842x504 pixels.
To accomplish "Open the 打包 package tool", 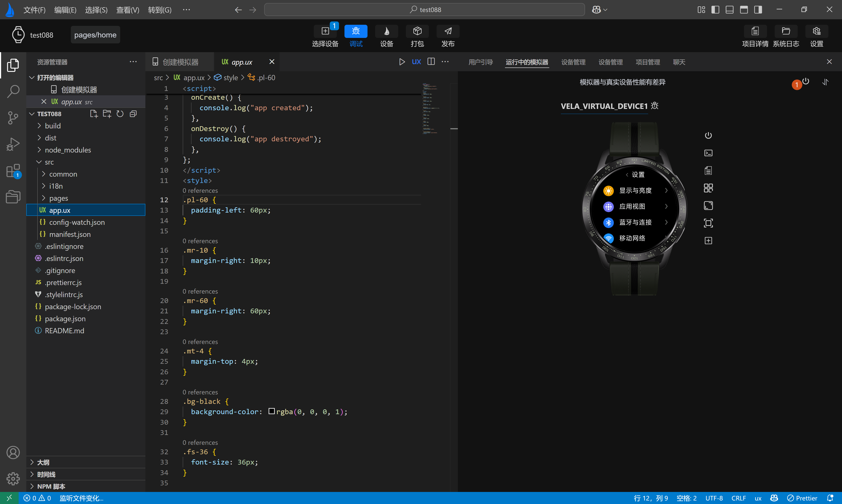I will click(417, 31).
